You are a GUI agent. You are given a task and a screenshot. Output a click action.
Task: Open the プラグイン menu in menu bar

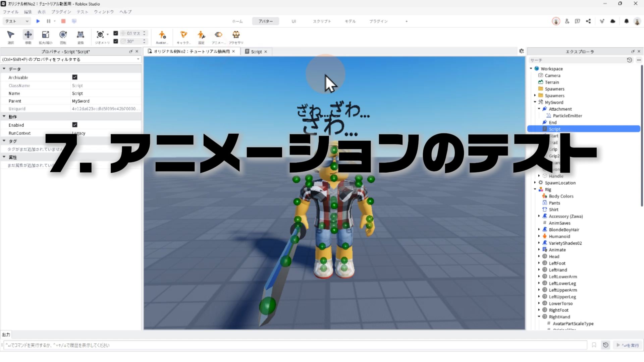pos(61,12)
